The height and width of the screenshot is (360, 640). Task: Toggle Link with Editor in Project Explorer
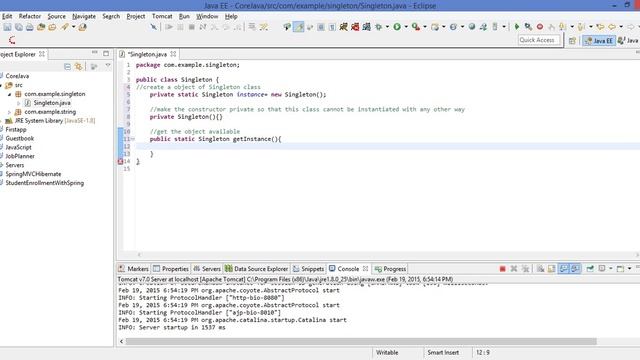tap(79, 67)
